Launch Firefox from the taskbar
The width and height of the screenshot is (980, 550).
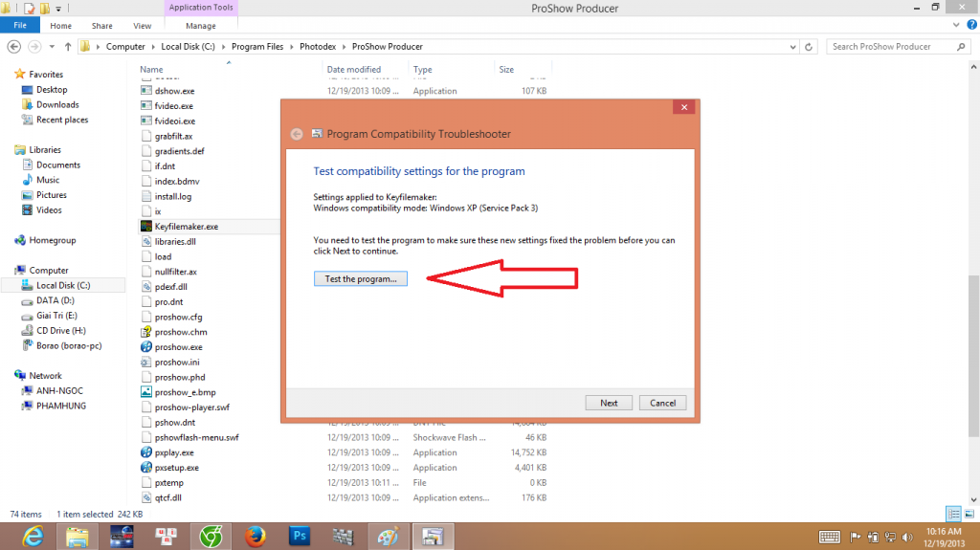click(255, 537)
